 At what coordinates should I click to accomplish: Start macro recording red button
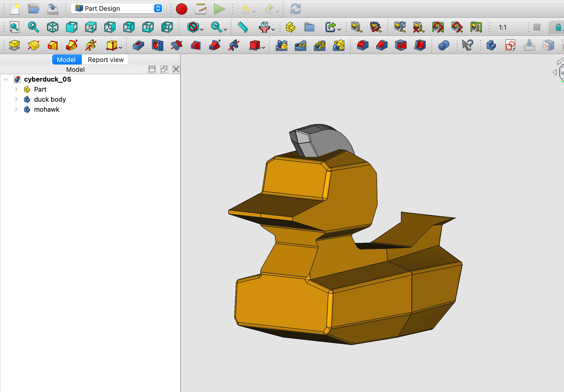181,9
